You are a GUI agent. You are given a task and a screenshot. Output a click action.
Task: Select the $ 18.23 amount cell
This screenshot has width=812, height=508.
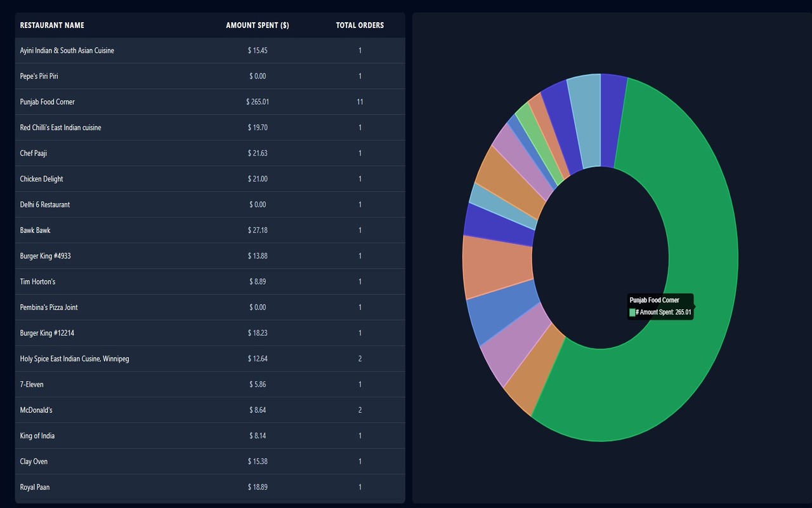[258, 333]
